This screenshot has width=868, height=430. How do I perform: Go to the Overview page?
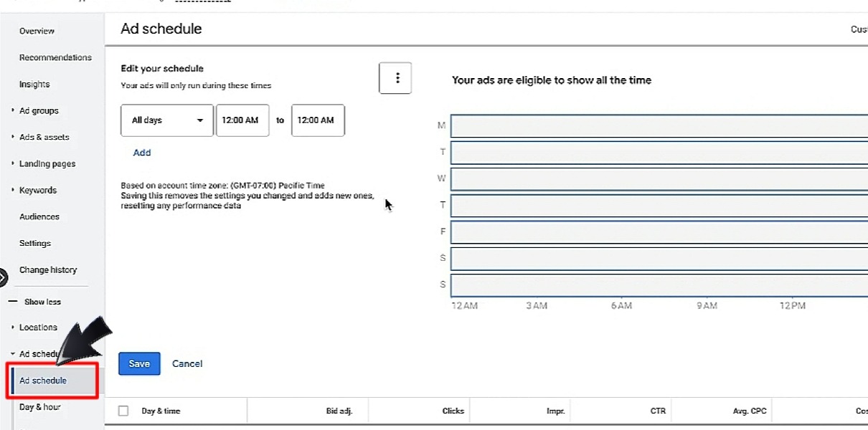[37, 31]
